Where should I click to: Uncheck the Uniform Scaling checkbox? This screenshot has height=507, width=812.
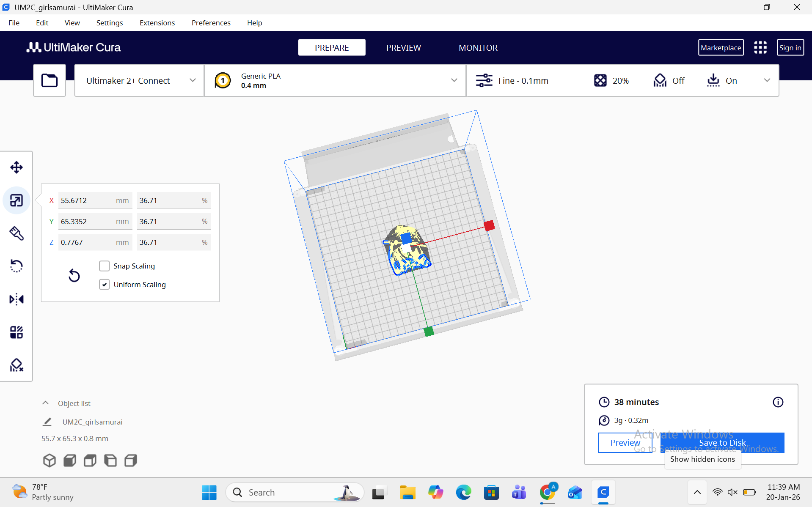(x=105, y=285)
